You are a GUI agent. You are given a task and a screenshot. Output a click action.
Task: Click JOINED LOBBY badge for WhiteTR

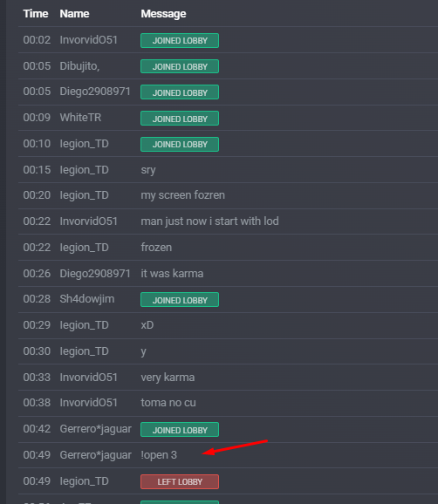[x=180, y=119]
